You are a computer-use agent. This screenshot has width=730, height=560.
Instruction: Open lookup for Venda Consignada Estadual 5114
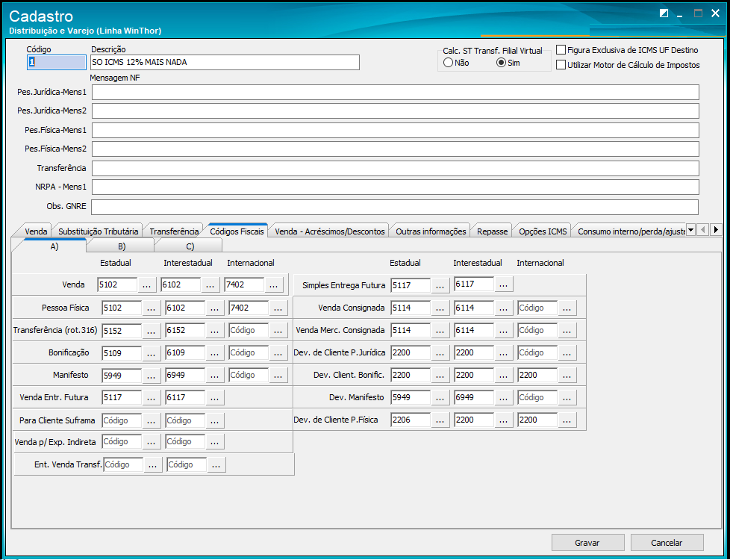pyautogui.click(x=440, y=308)
